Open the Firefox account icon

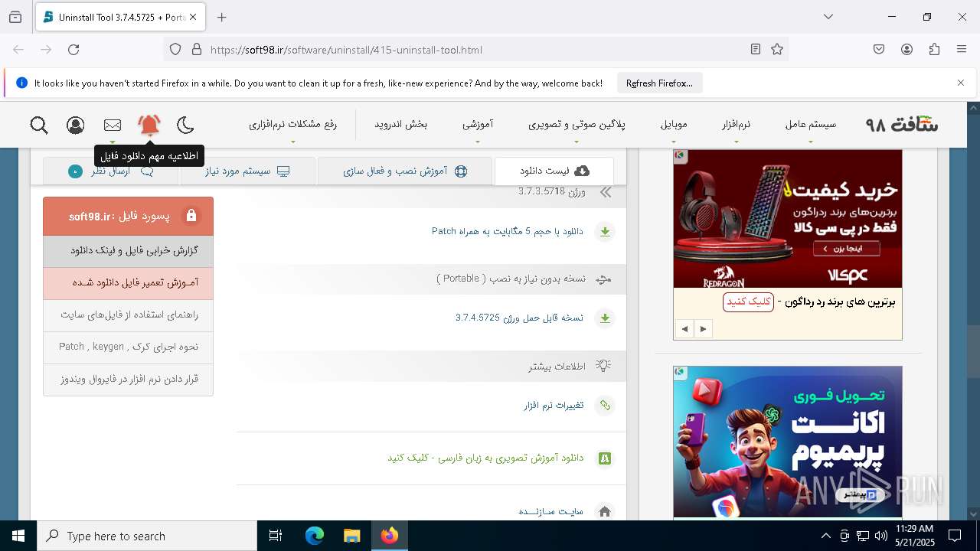coord(906,49)
